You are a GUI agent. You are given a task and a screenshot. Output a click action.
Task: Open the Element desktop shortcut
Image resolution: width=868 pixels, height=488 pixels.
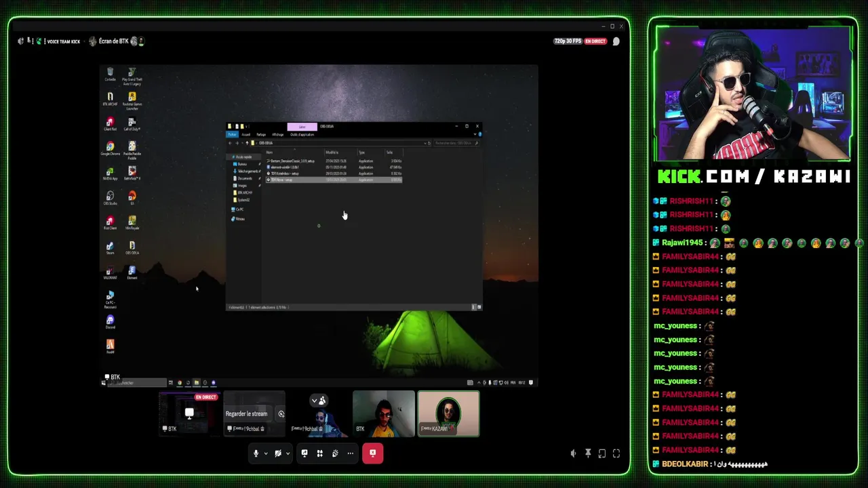(x=132, y=273)
